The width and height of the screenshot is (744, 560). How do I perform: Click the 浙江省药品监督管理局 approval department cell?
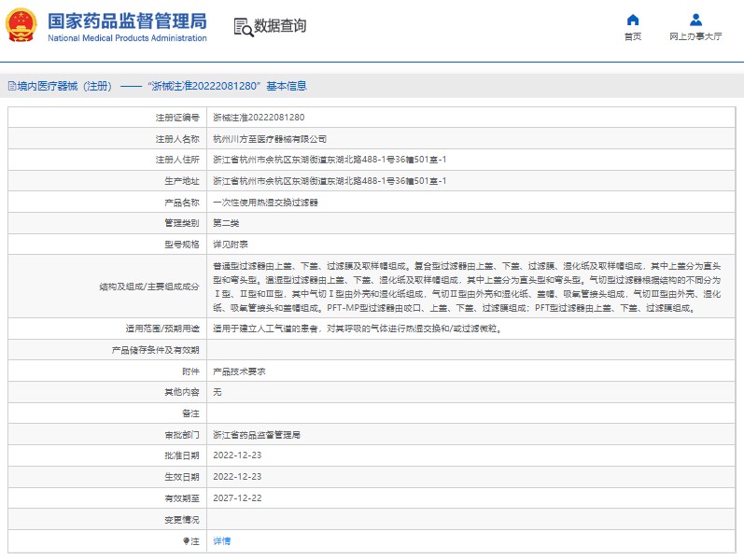[x=257, y=435]
